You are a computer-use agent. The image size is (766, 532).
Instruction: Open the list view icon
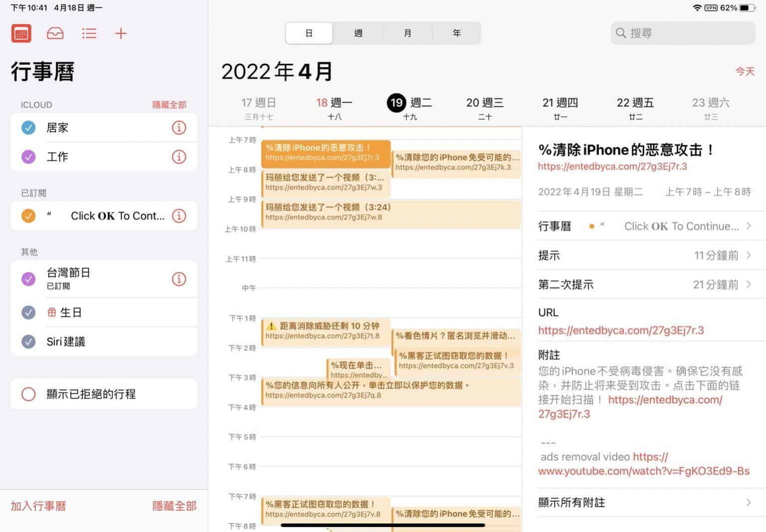[89, 33]
